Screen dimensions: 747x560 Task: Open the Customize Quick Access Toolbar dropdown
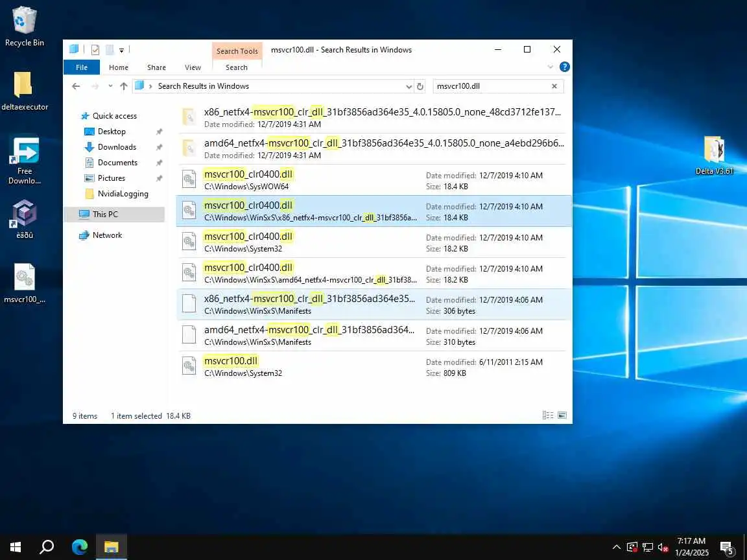coord(121,50)
